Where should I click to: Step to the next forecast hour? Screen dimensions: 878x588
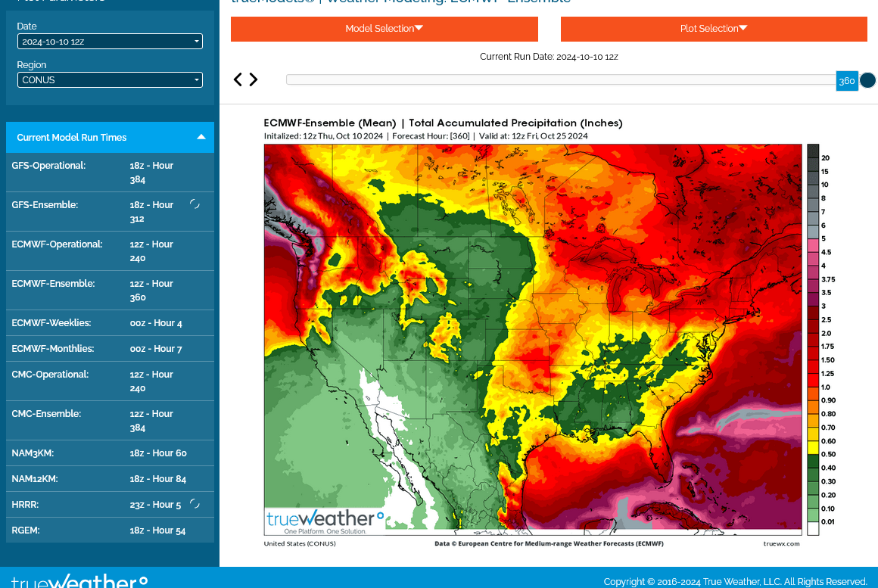tap(254, 79)
